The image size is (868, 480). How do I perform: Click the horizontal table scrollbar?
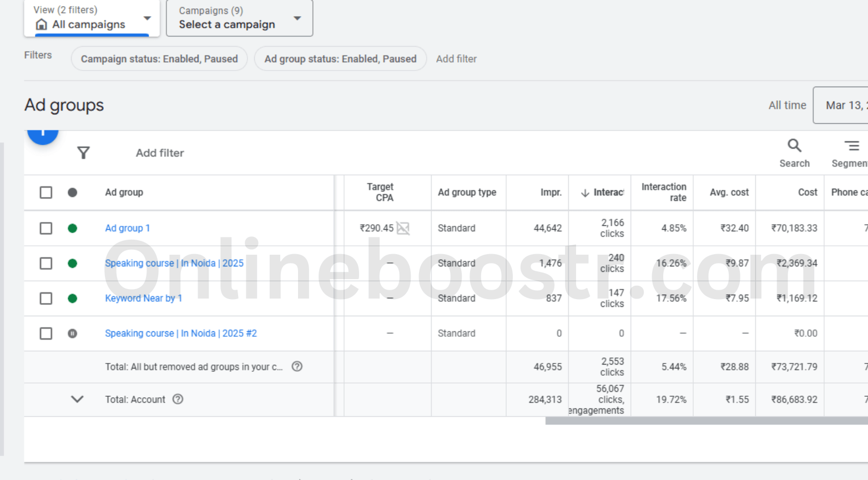coord(706,421)
